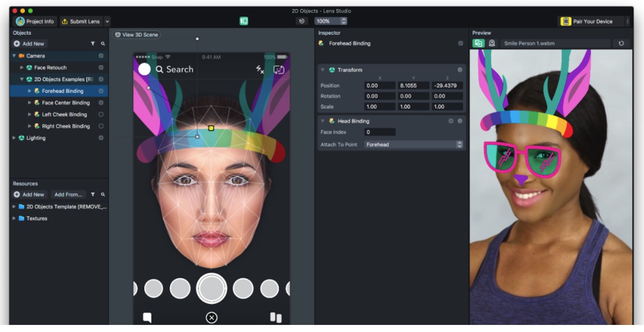Click the Lighting object icon
This screenshot has width=644, height=332.
pos(22,138)
